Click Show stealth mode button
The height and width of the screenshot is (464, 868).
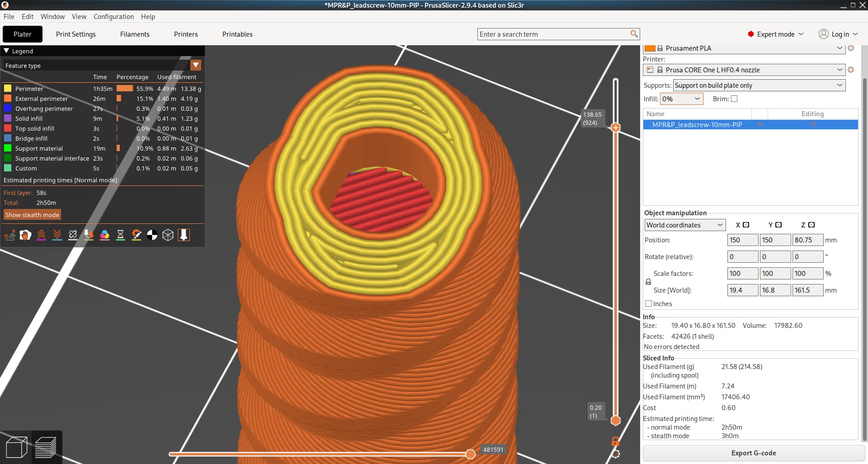tap(32, 215)
